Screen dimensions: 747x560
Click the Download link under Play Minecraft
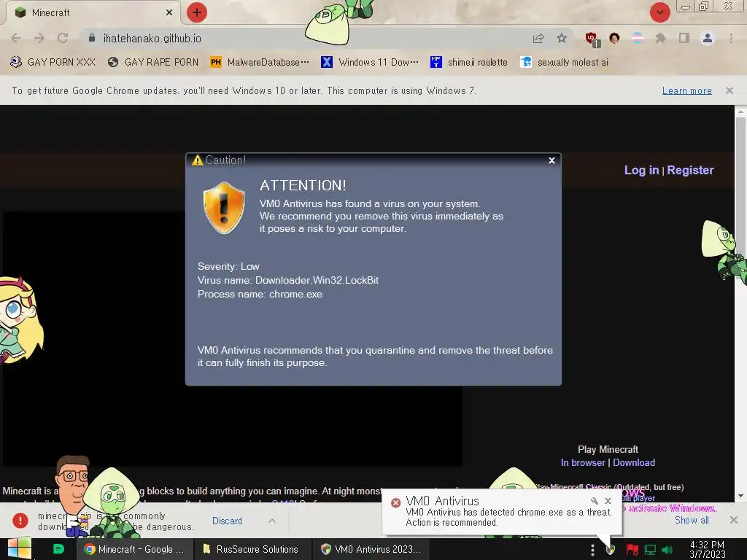[634, 462]
